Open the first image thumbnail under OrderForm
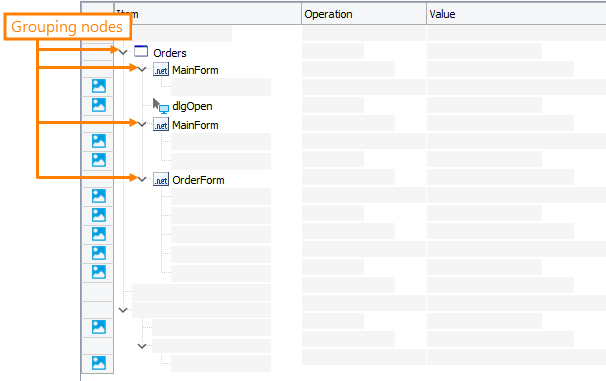 pos(99,196)
